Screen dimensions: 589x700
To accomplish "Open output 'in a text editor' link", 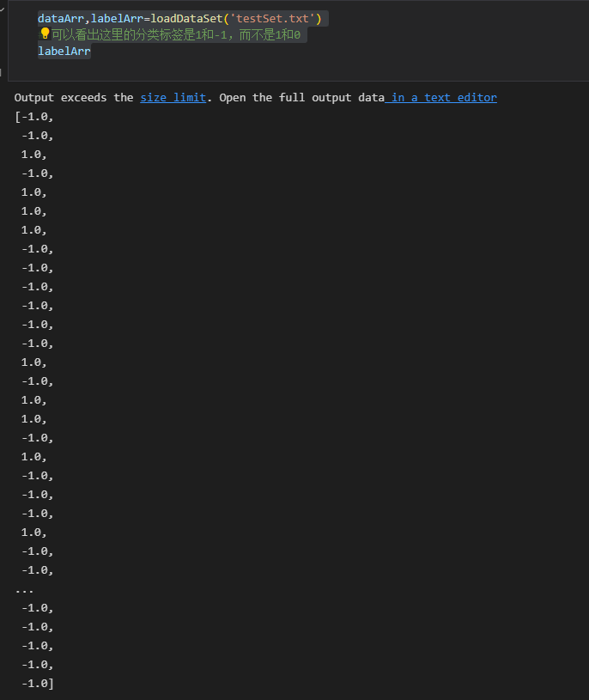I will 444,98.
